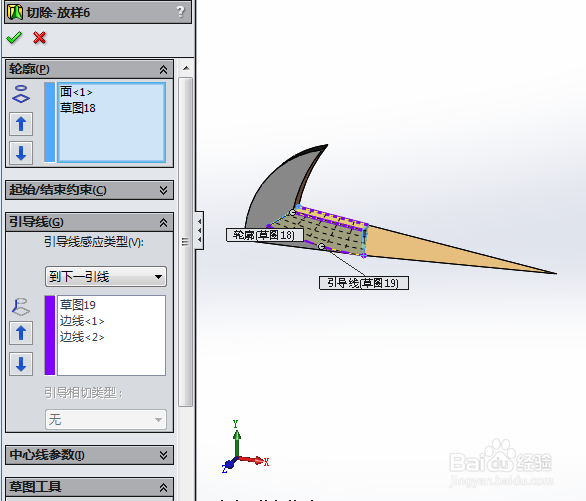Click the property panel vertical scrollbar
Image resolution: width=586 pixels, height=501 pixels.
185,242
